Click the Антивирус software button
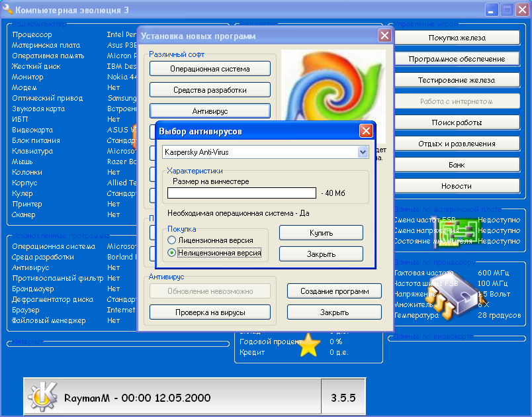 210,111
